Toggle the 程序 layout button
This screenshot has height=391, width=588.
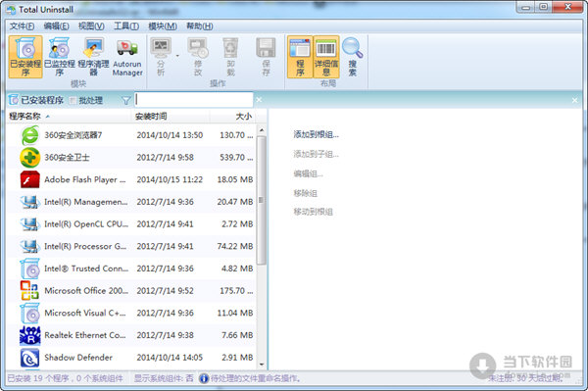(300, 57)
